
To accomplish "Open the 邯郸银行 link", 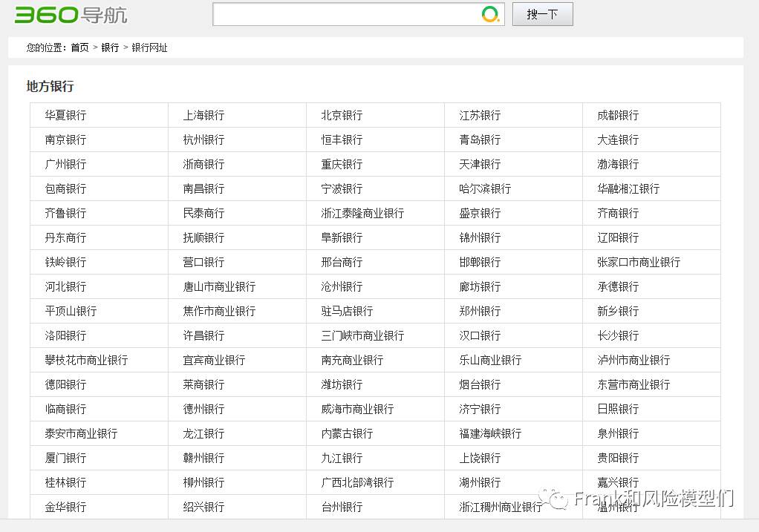I will [x=480, y=262].
